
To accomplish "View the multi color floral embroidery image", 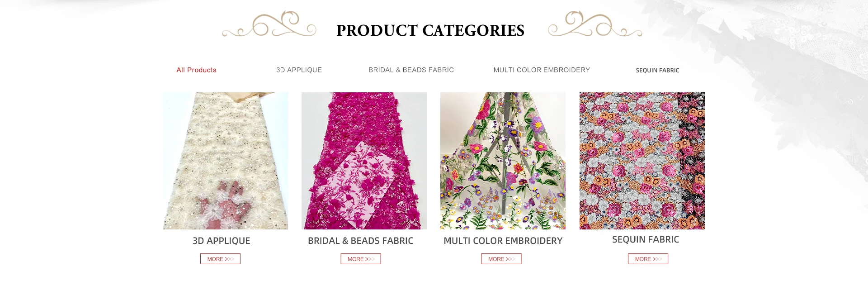I will [x=503, y=161].
